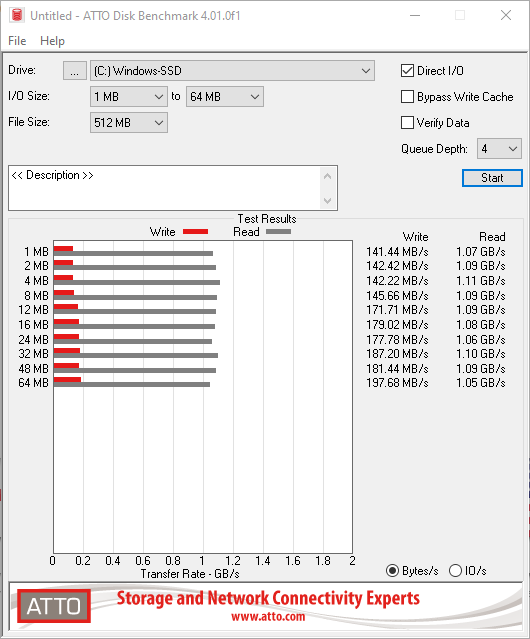Select the IO/s radio button

pyautogui.click(x=455, y=571)
